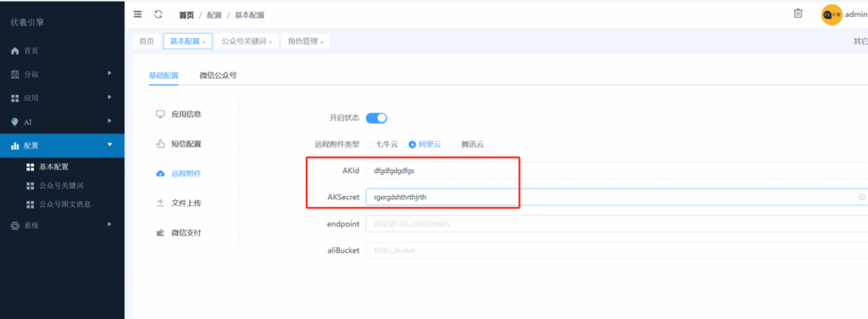Expand the 系统 sidebar menu arrow
This screenshot has height=319, width=868.
click(x=109, y=224)
